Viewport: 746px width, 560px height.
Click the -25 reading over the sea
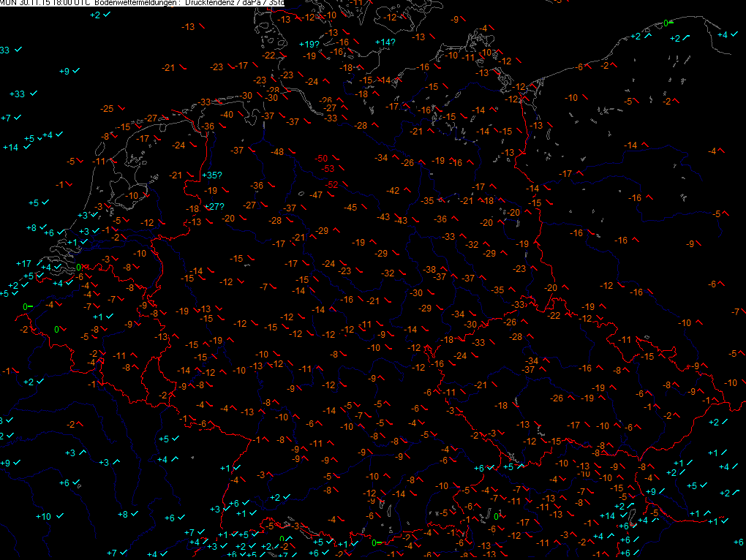point(107,108)
